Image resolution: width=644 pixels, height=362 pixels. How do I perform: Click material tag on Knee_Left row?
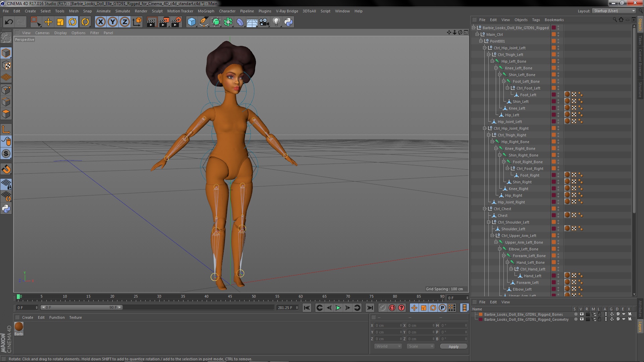pyautogui.click(x=567, y=108)
